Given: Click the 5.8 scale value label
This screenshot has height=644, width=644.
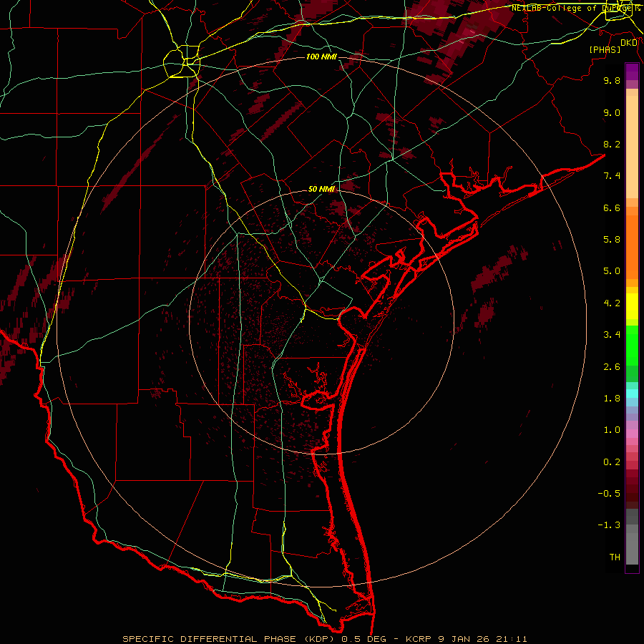Looking at the screenshot, I should 612,240.
